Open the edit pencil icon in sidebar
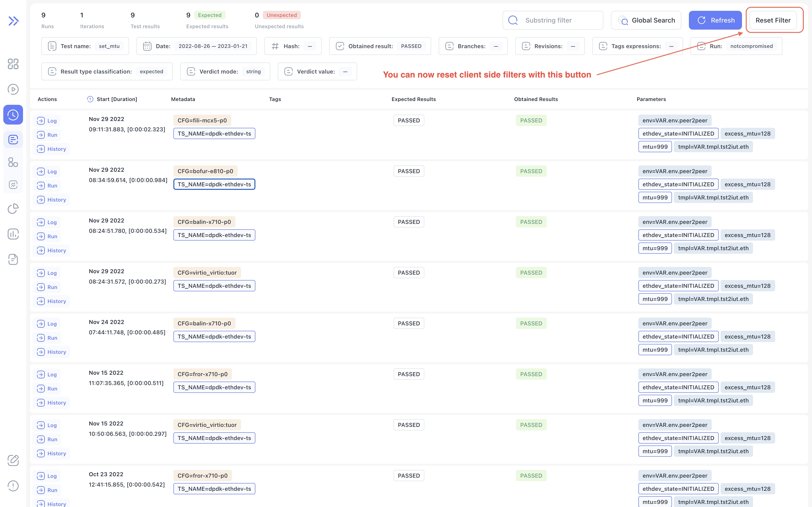 point(13,460)
